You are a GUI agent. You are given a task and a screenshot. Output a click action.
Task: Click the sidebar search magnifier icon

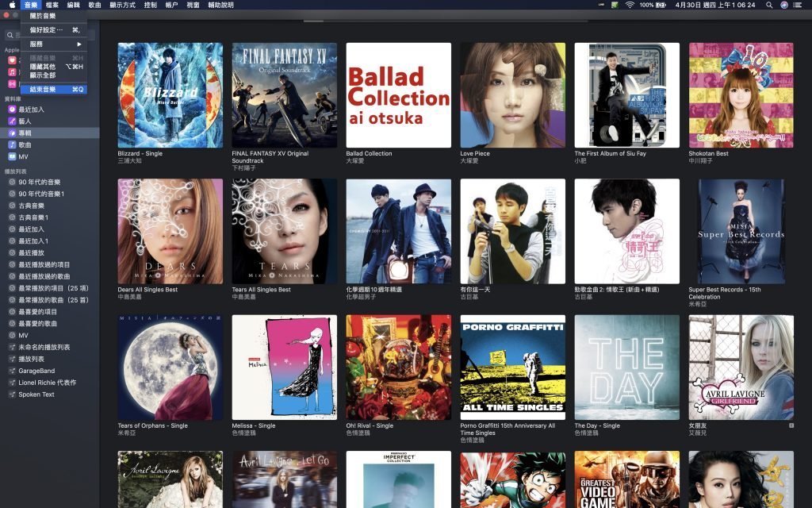(10, 35)
